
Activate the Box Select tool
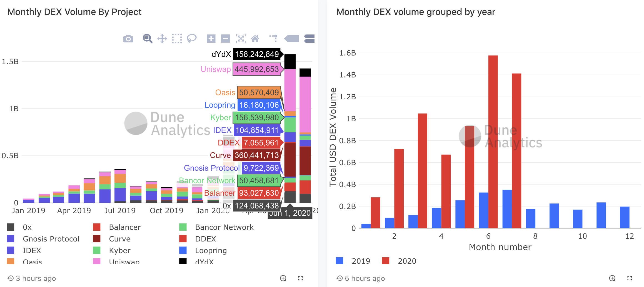[177, 39]
